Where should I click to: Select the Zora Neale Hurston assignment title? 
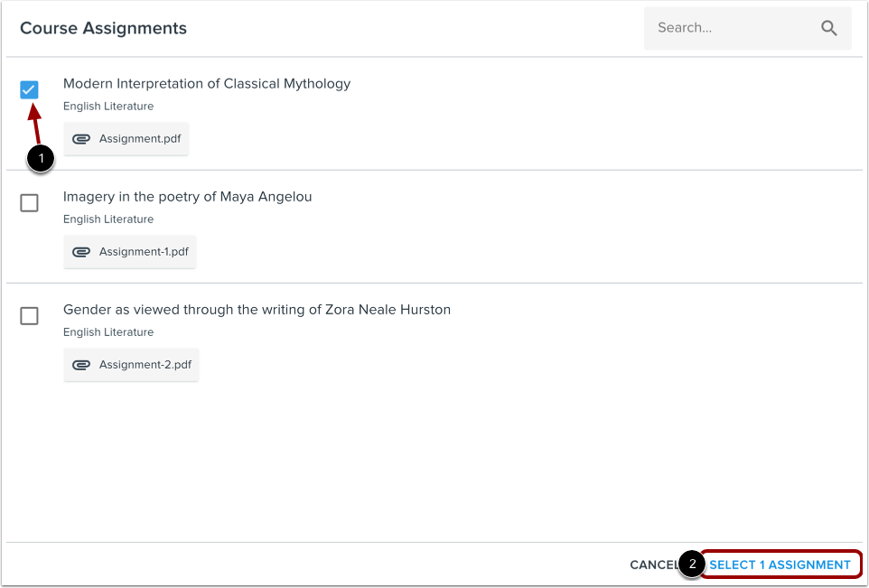(257, 309)
